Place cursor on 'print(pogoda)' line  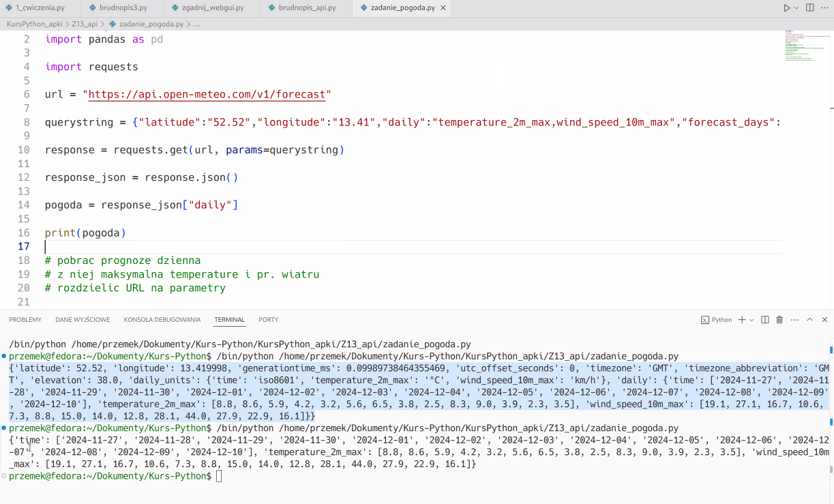click(85, 233)
